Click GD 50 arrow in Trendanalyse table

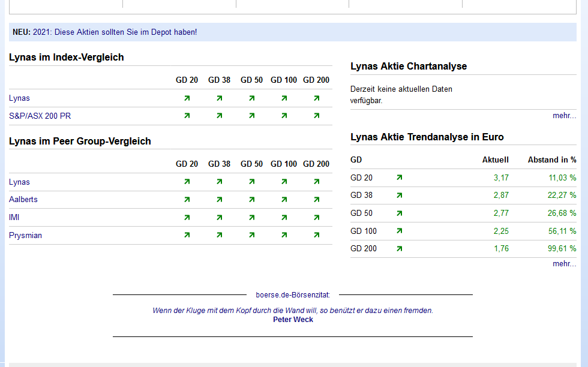coord(399,213)
